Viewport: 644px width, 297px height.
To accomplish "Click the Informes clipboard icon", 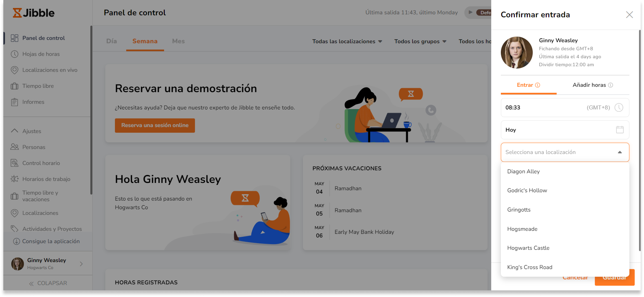I will 14,102.
